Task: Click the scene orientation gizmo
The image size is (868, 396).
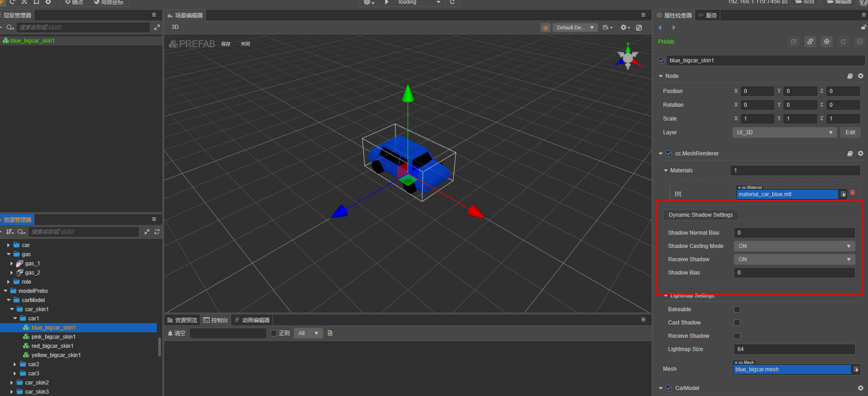Action: tap(628, 57)
